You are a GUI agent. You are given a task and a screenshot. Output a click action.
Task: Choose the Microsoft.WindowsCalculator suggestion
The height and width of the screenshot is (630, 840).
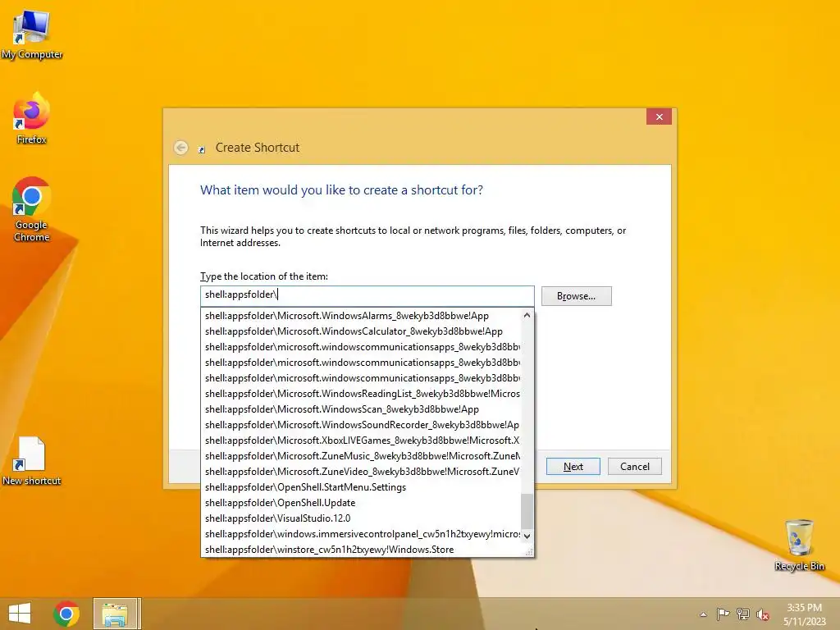[361, 331]
